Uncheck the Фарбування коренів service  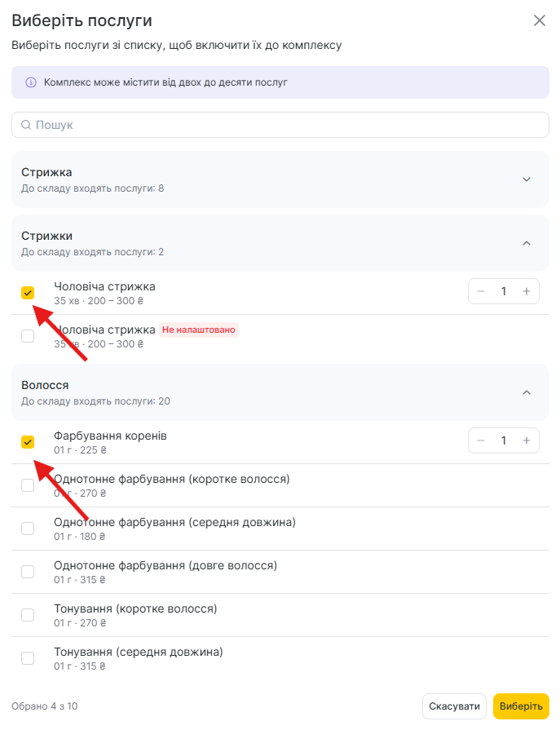[28, 442]
